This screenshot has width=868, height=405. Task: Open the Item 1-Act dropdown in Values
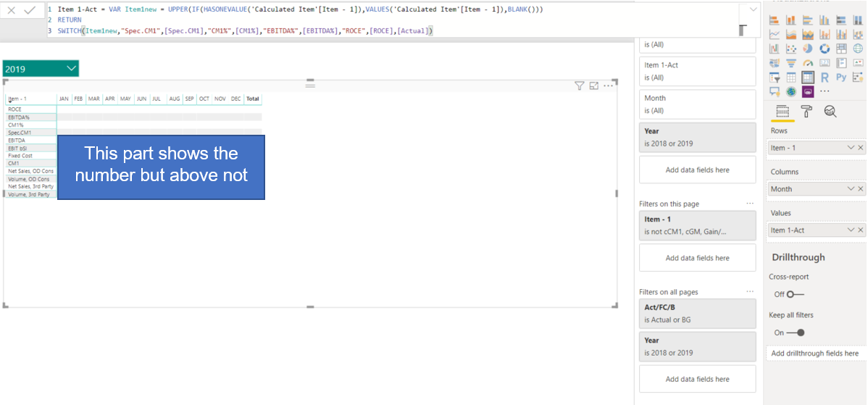(x=851, y=230)
